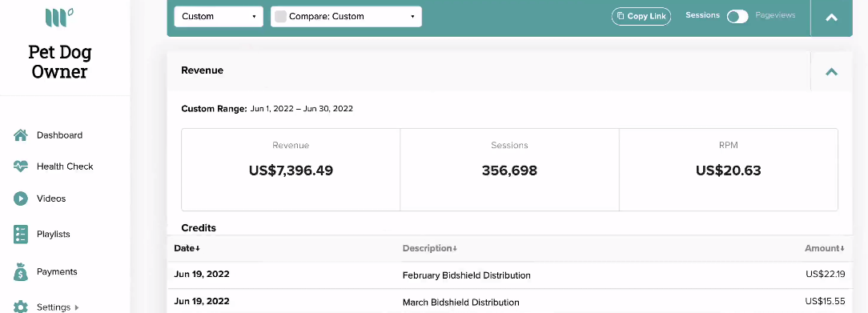Click the Sessions value 356,698
868x313 pixels.
[509, 171]
